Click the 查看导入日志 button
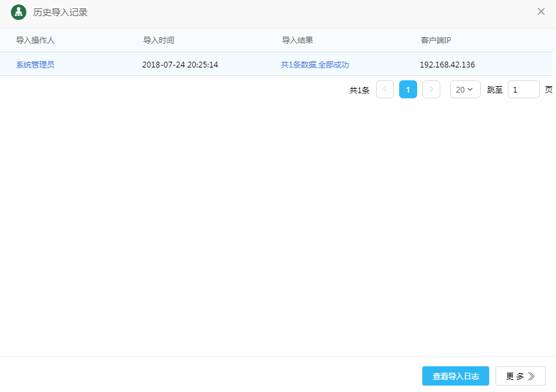The image size is (556, 392). [x=455, y=376]
